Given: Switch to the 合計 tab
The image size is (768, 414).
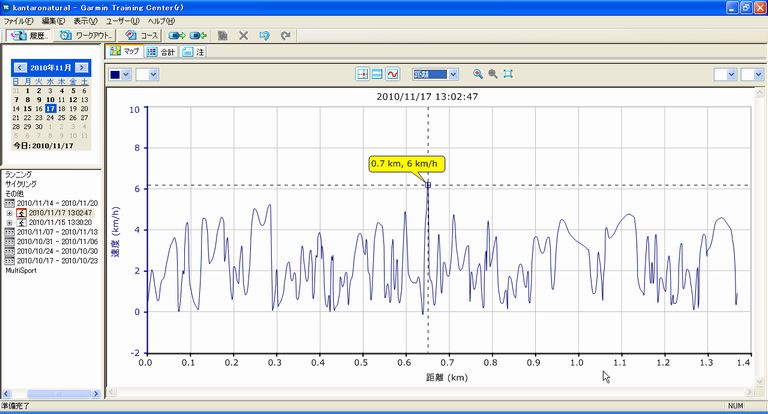Looking at the screenshot, I should 161,51.
